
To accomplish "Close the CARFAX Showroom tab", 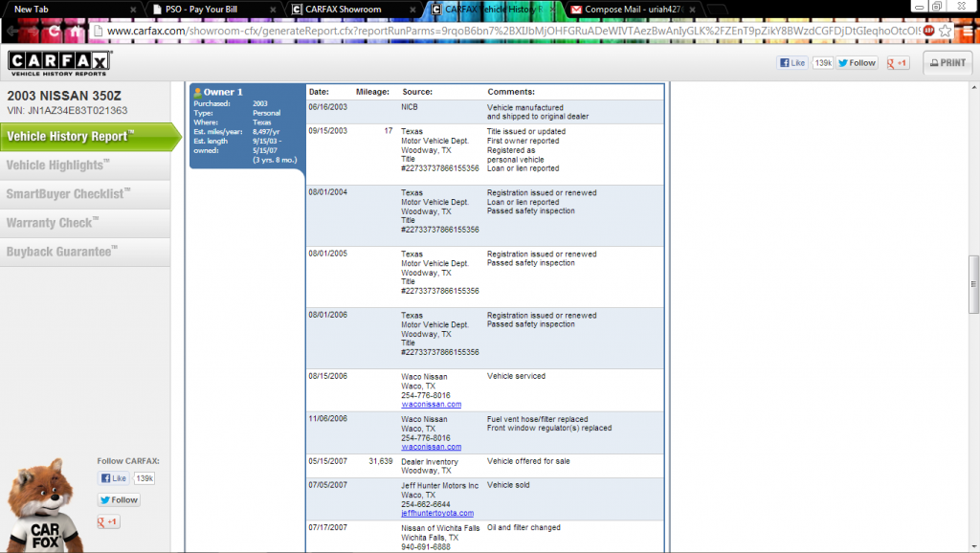I will [412, 10].
